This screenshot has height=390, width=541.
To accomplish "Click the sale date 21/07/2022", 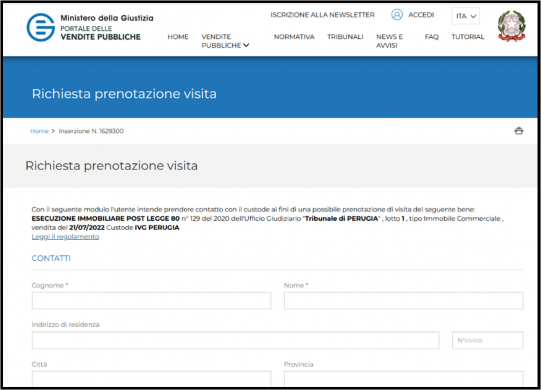I will tap(87, 228).
